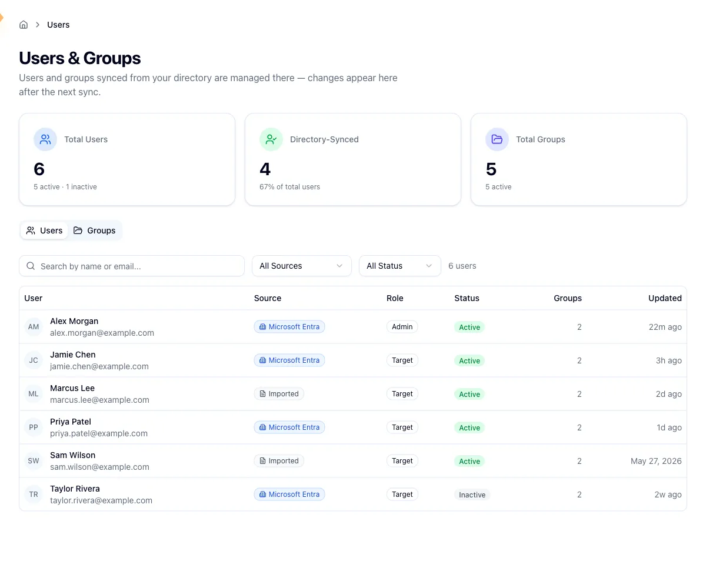The image size is (706, 588).
Task: Select the name Jamie Chen
Action: pyautogui.click(x=73, y=355)
